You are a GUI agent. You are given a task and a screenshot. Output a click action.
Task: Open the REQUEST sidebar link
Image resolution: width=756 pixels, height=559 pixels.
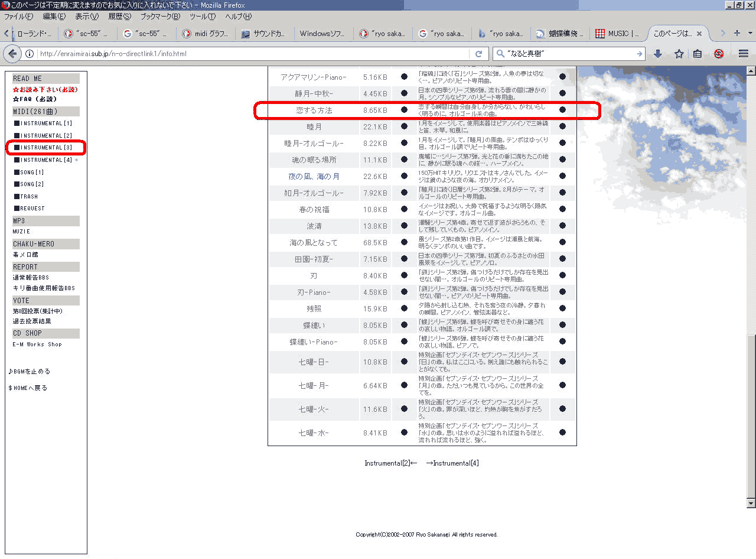pos(30,209)
